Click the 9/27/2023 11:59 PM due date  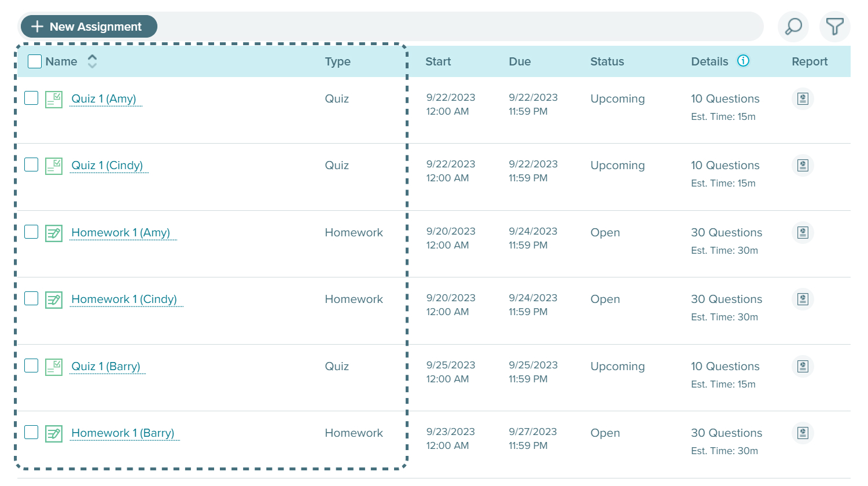(x=532, y=439)
